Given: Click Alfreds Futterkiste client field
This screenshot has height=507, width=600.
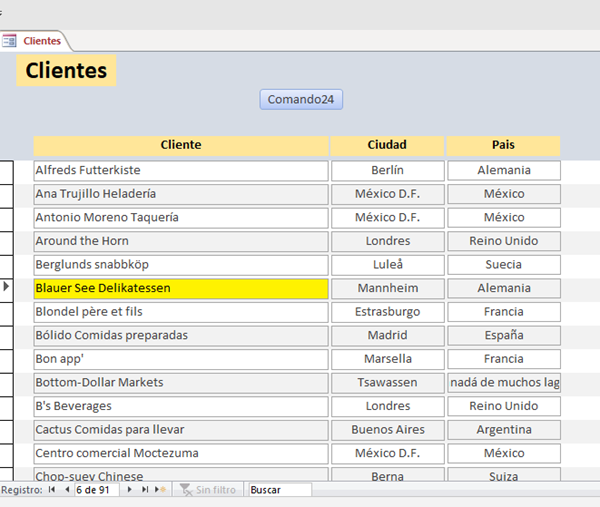Looking at the screenshot, I should (x=181, y=170).
